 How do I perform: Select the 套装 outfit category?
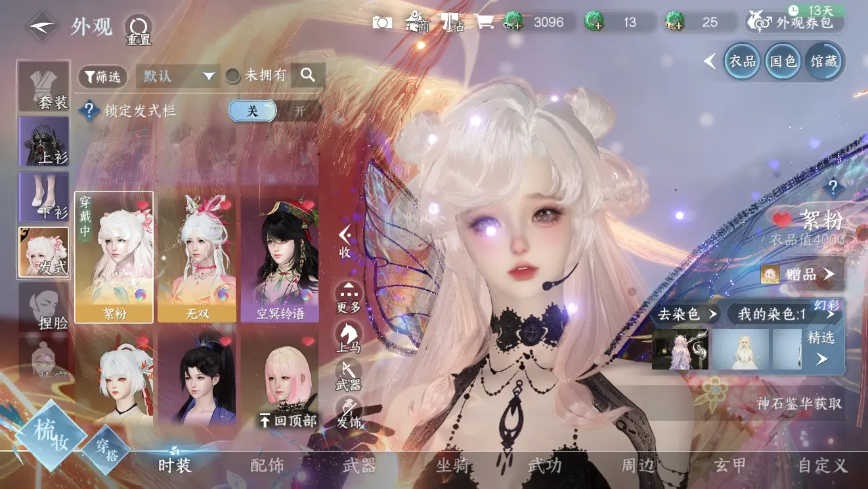pos(44,87)
